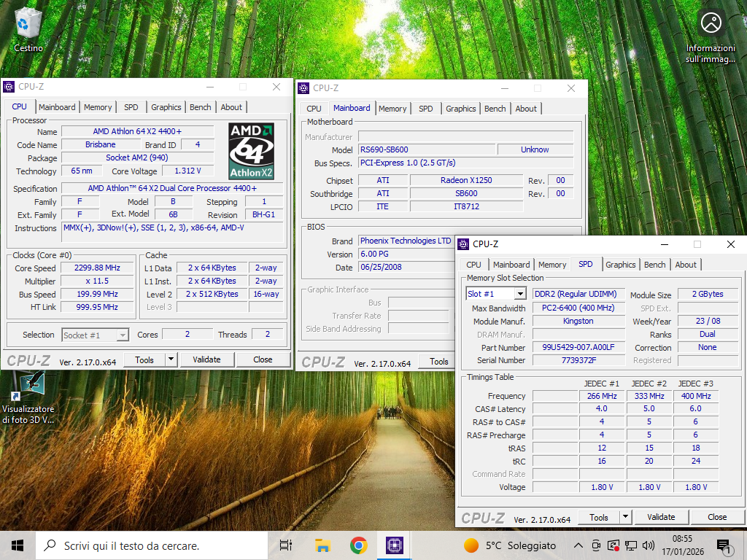This screenshot has height=560, width=747.
Task: Click Radeon X1250 chipset field
Action: (x=466, y=181)
